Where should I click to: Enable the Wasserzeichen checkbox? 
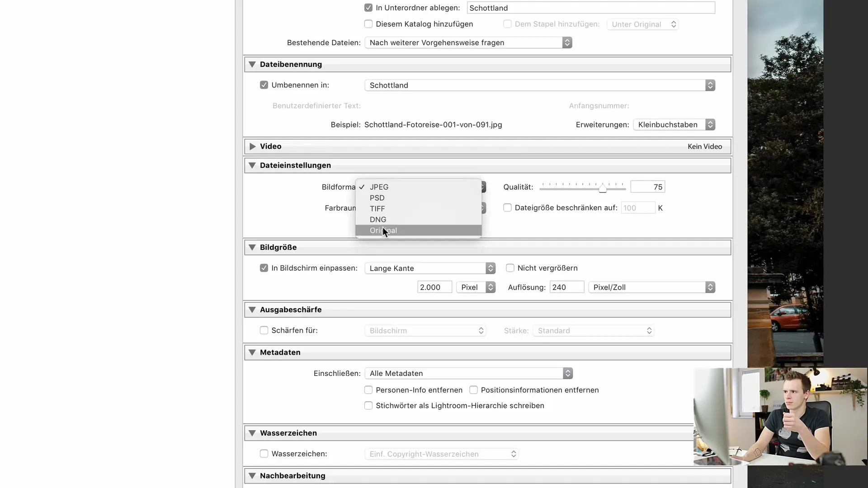click(x=264, y=454)
